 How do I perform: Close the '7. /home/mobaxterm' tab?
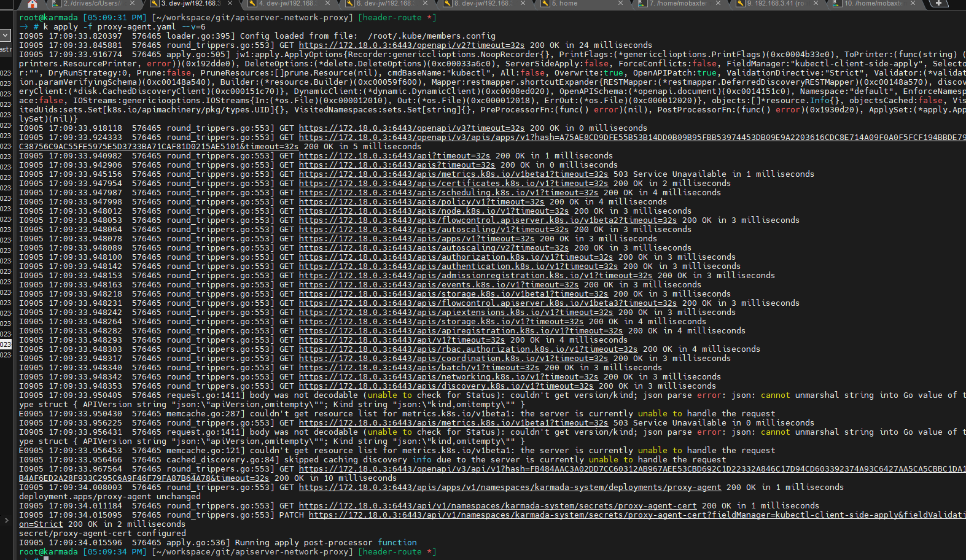[718, 3]
